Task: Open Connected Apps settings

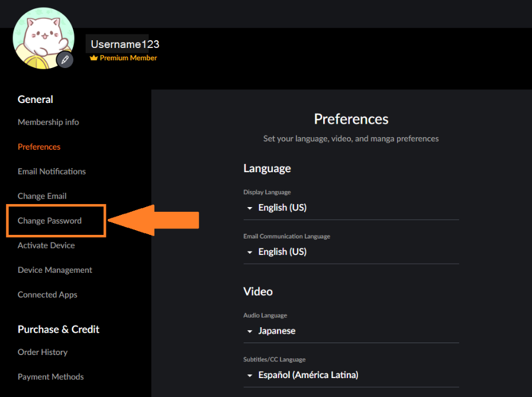Action: coord(47,295)
